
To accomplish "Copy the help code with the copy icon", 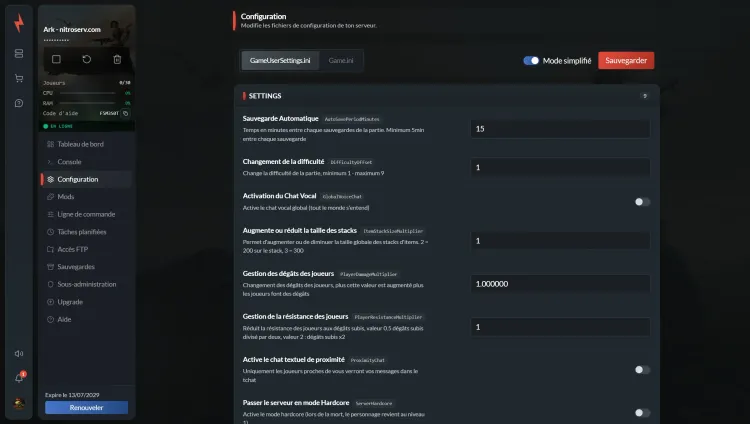I will (x=125, y=113).
